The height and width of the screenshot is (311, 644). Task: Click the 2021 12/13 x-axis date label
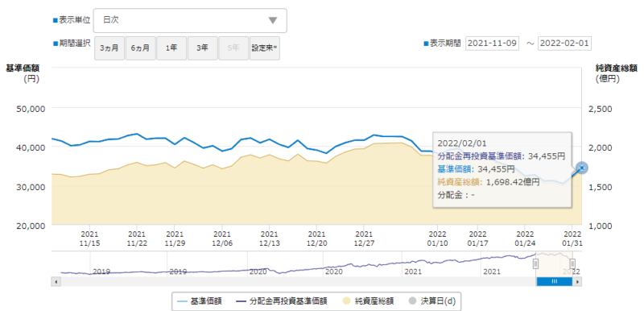tap(270, 238)
